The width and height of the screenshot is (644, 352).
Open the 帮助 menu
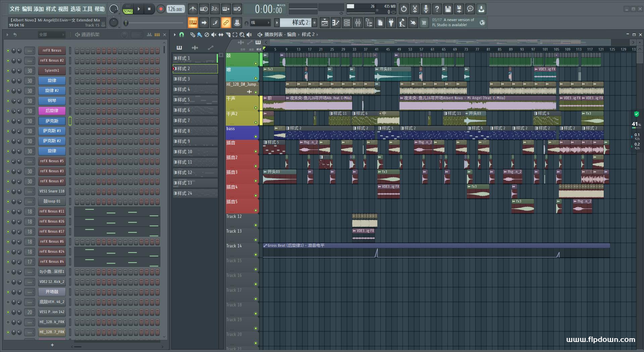[99, 9]
